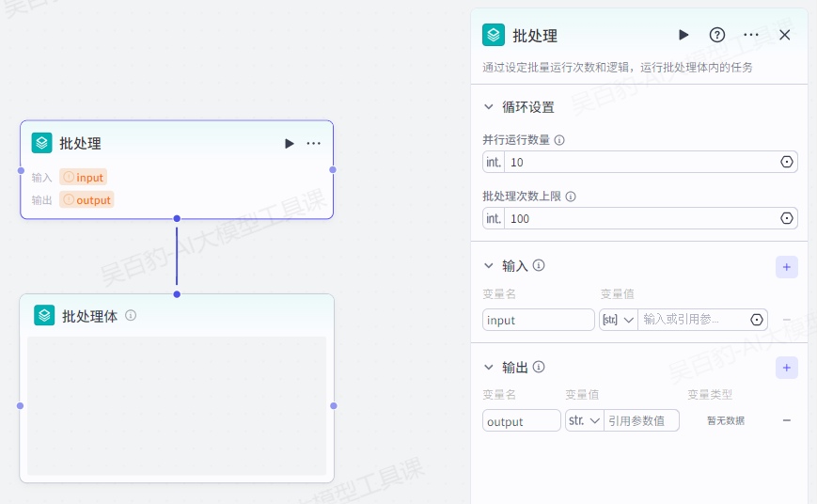The height and width of the screenshot is (504, 817).
Task: Click the left connector port of 批处理体 node
Action: (x=21, y=405)
